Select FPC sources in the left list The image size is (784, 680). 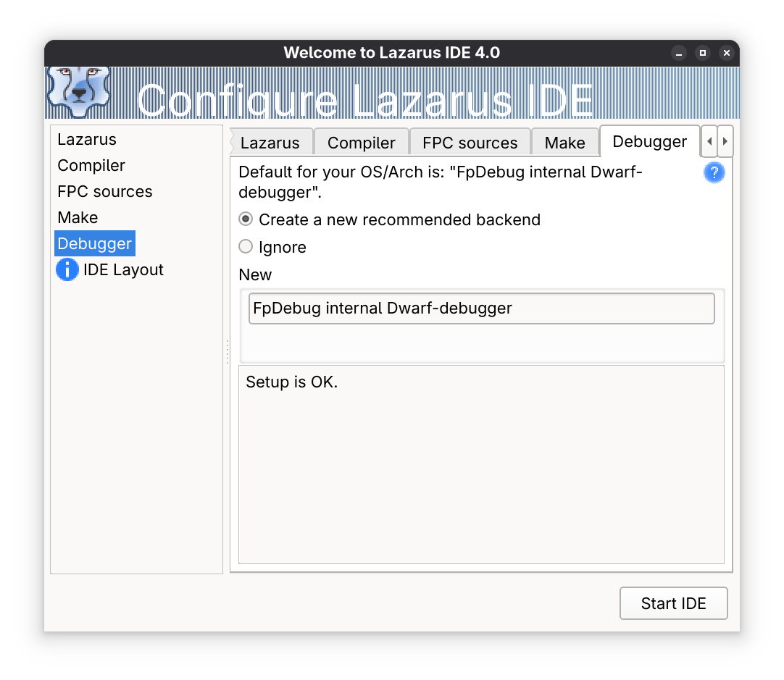(x=105, y=191)
